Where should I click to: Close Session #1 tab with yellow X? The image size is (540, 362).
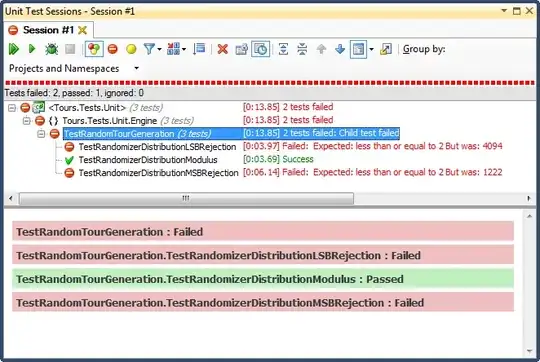pos(82,30)
